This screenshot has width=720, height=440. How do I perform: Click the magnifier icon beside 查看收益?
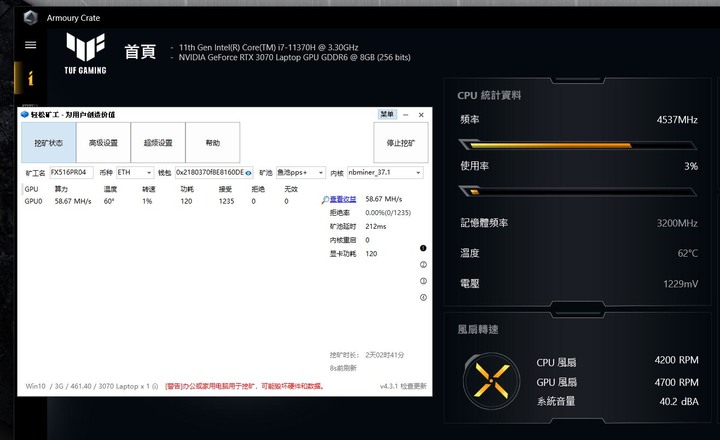coord(325,199)
